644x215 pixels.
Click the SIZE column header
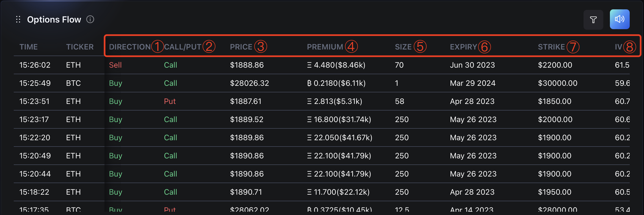click(x=403, y=47)
